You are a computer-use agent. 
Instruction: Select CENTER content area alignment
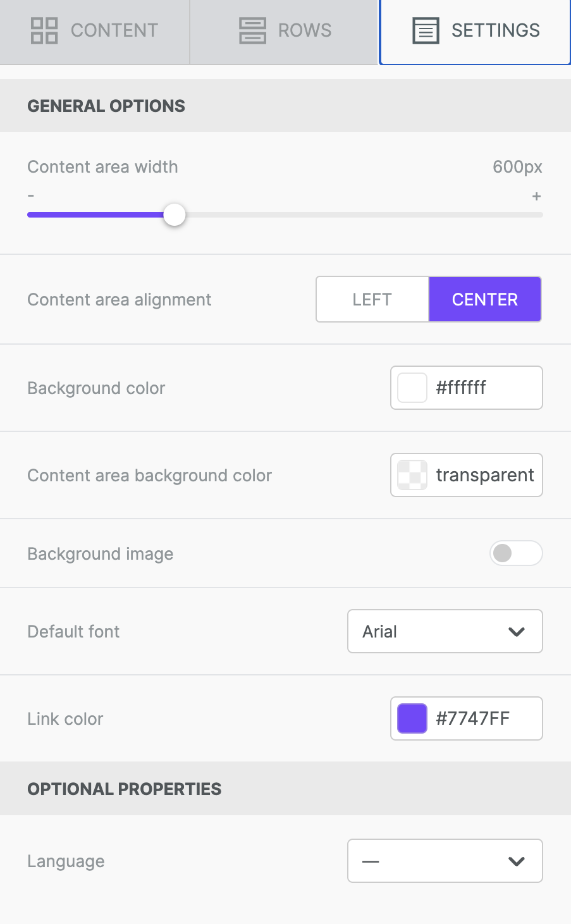click(485, 299)
